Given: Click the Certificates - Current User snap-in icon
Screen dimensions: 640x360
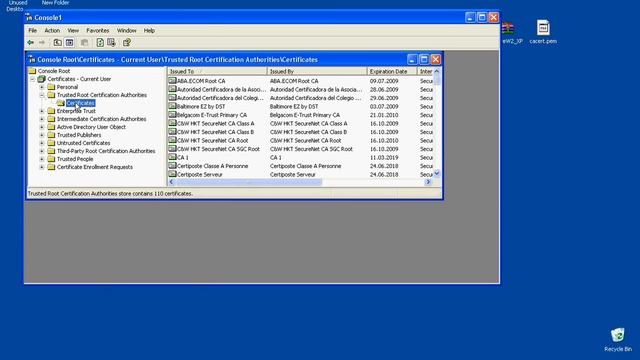Looking at the screenshot, I should tap(41, 79).
